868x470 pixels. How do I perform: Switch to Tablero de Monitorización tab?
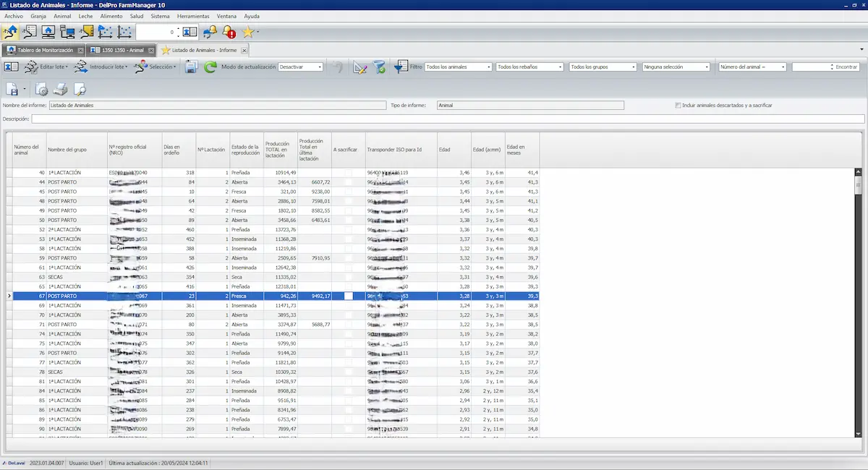tap(42, 50)
